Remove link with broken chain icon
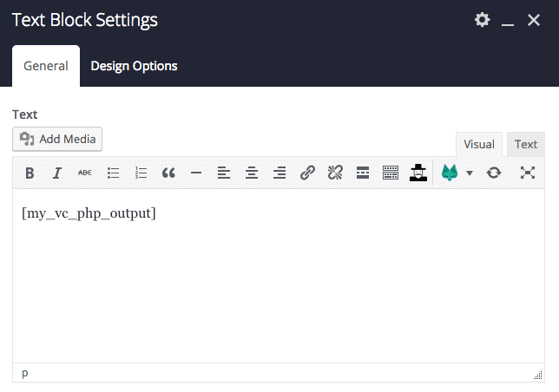Screen dimensions: 559x392 (335, 173)
